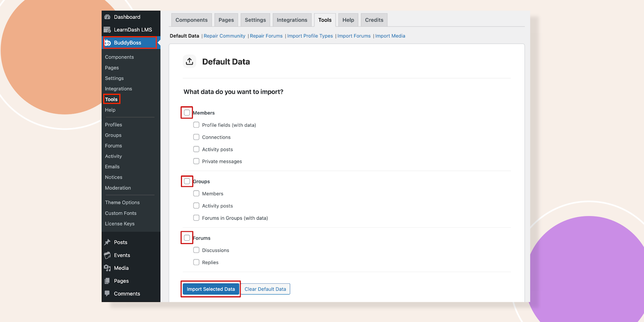644x322 pixels.
Task: Open Settings in BuddyBoss submenu
Action: click(114, 78)
